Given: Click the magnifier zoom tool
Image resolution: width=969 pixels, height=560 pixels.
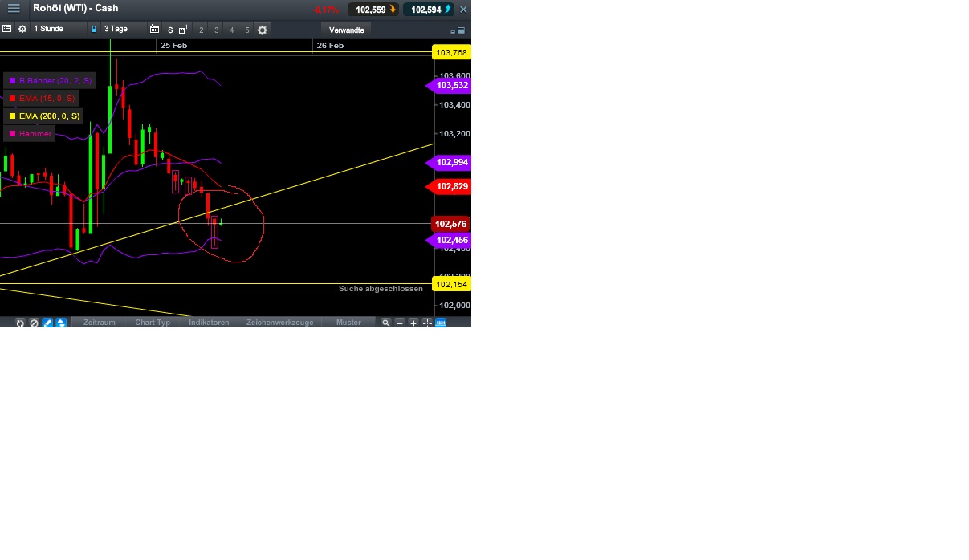Looking at the screenshot, I should pos(387,323).
